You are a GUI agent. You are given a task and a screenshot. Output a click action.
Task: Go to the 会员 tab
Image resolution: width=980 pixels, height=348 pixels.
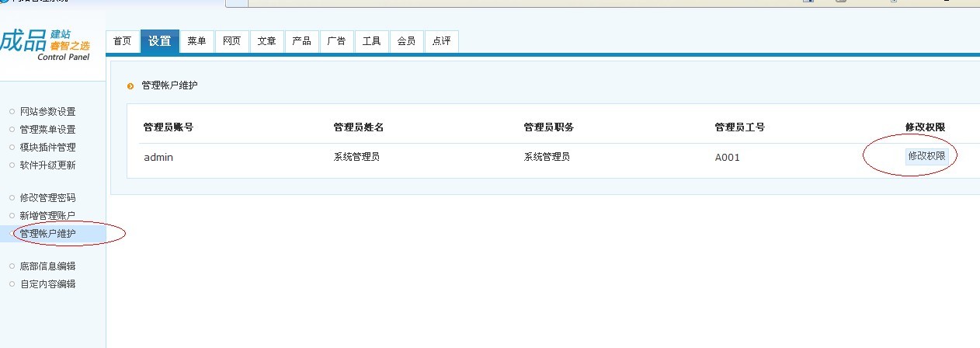point(406,41)
